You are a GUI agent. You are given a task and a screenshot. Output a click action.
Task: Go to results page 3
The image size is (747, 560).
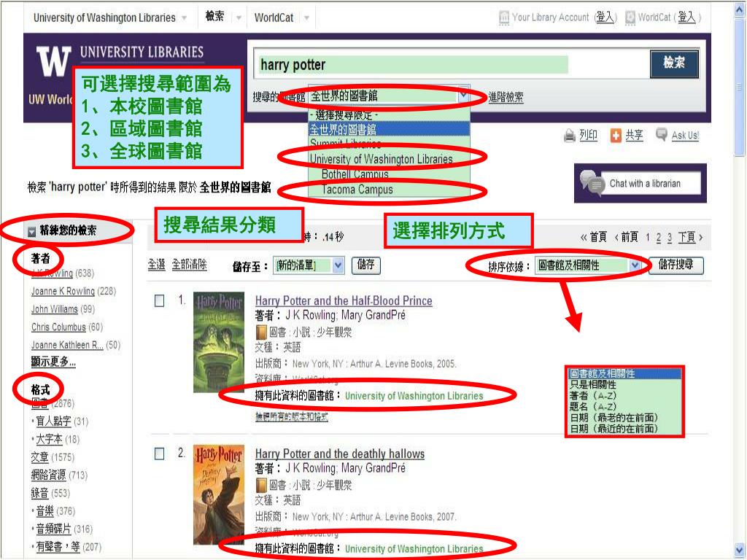(x=670, y=238)
